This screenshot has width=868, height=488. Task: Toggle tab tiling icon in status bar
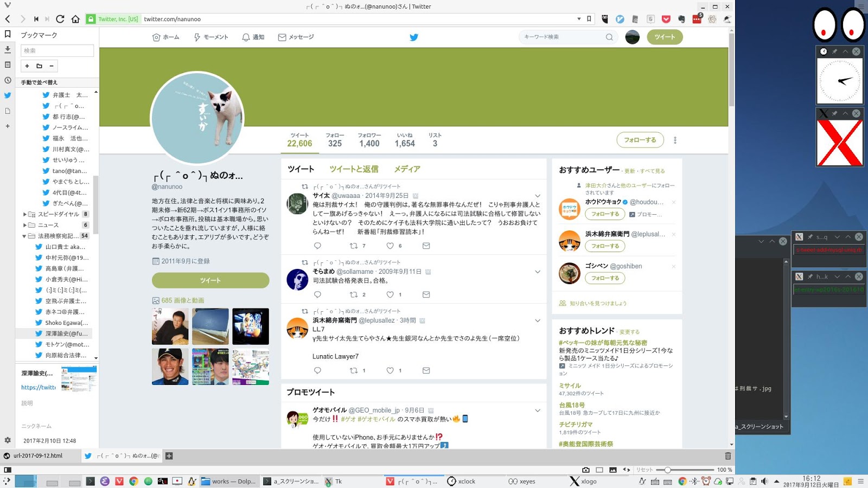(x=599, y=470)
